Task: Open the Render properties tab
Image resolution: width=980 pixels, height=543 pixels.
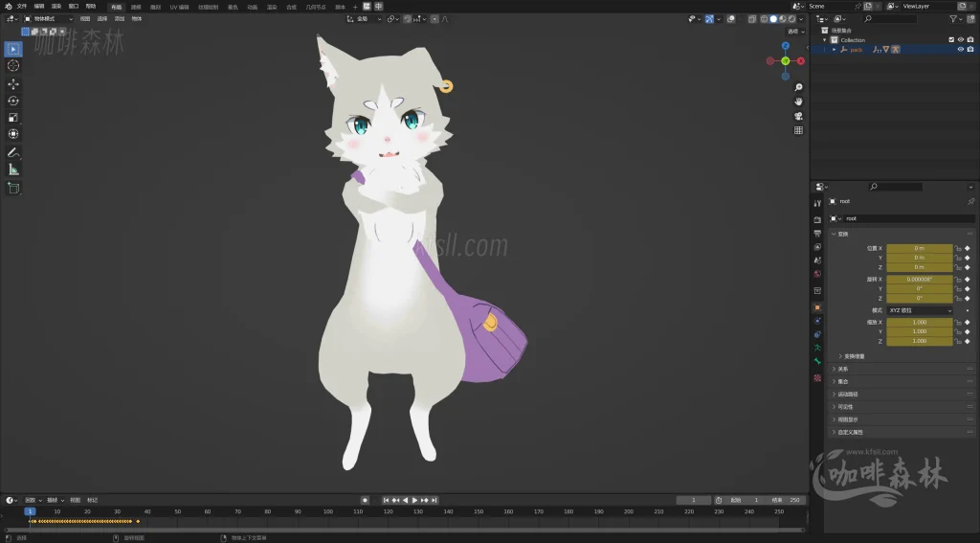Action: coord(817,219)
